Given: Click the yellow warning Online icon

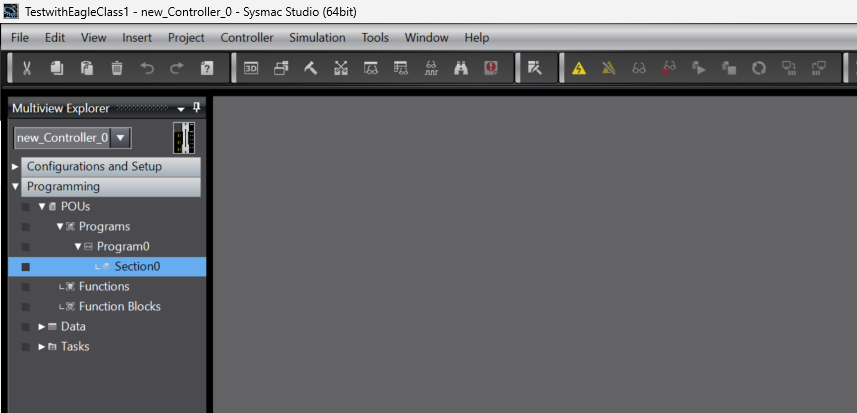Looking at the screenshot, I should [579, 68].
